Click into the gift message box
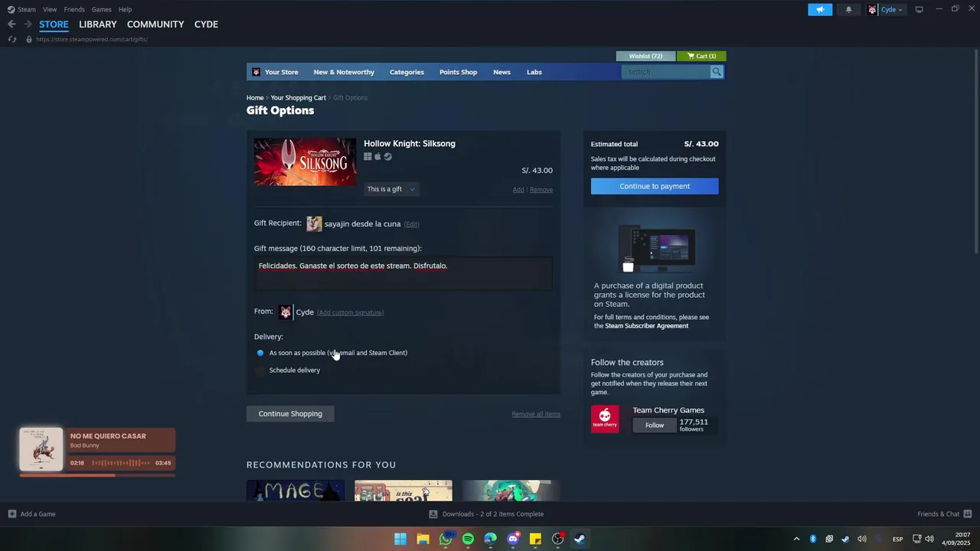 tap(403, 274)
